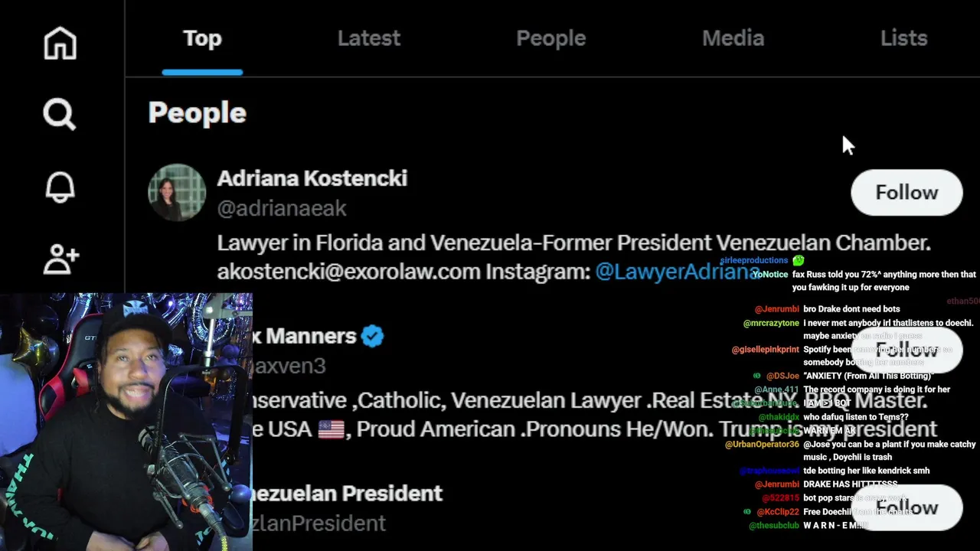
Task: Open the Lists tab
Action: [x=903, y=38]
